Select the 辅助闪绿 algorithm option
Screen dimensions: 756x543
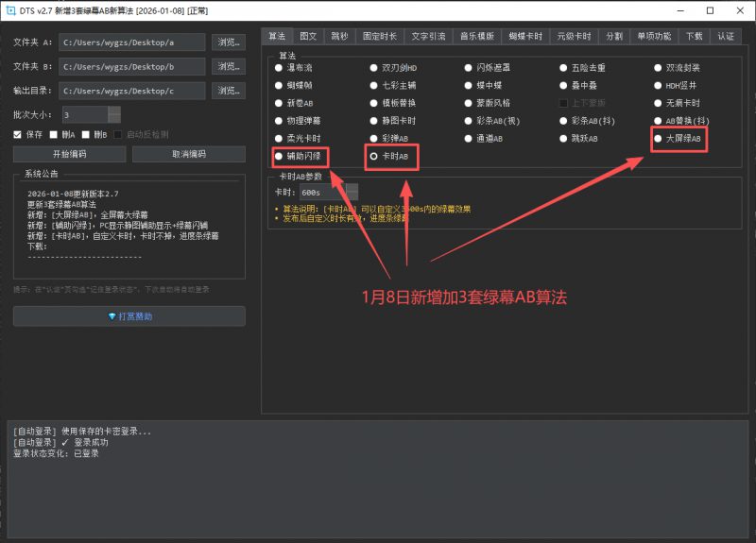point(279,156)
